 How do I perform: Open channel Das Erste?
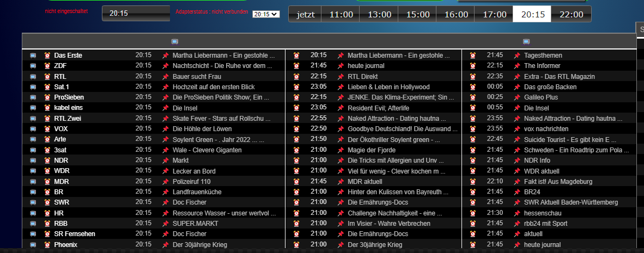click(x=68, y=55)
